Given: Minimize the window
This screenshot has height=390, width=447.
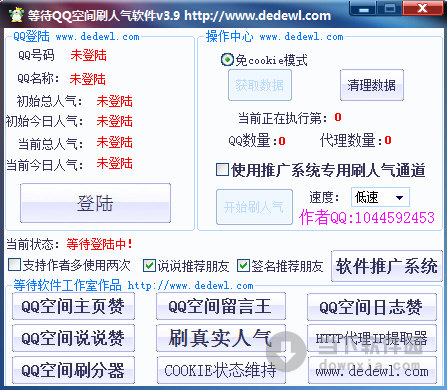Looking at the screenshot, I should pyautogui.click(x=364, y=8).
